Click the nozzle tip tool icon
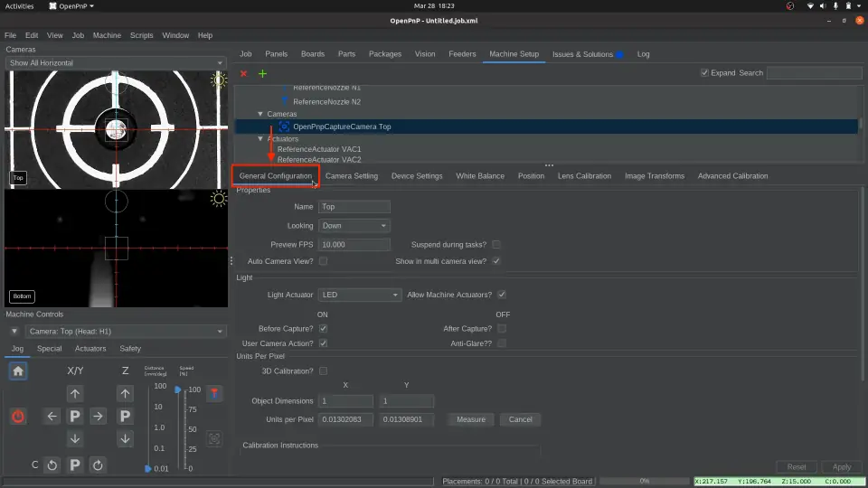Image resolution: width=868 pixels, height=488 pixels. 214,393
